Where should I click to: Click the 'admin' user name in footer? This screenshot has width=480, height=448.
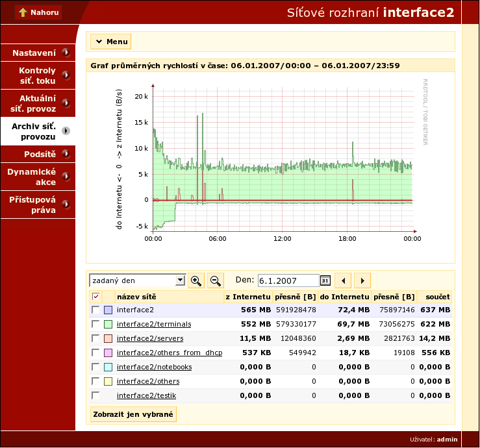447,440
